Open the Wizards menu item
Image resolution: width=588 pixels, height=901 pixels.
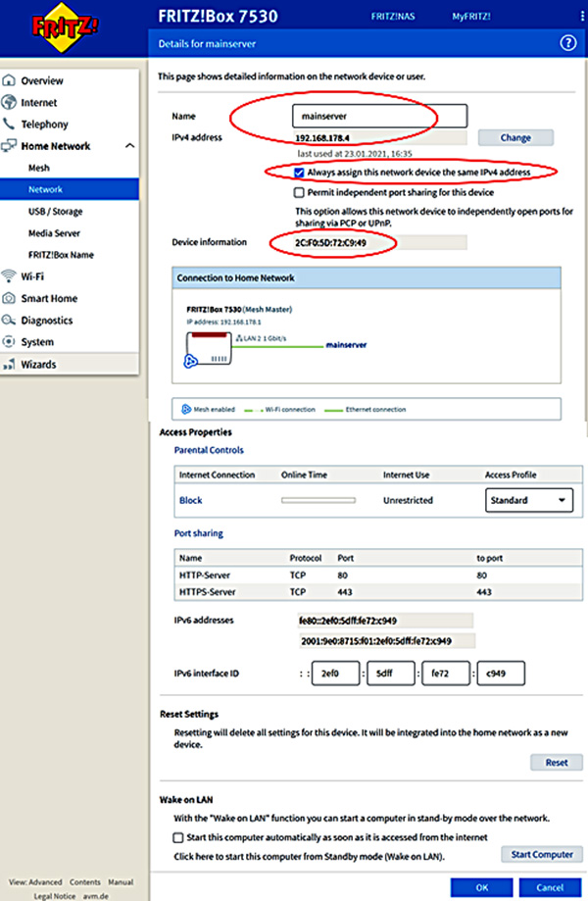pyautogui.click(x=38, y=365)
